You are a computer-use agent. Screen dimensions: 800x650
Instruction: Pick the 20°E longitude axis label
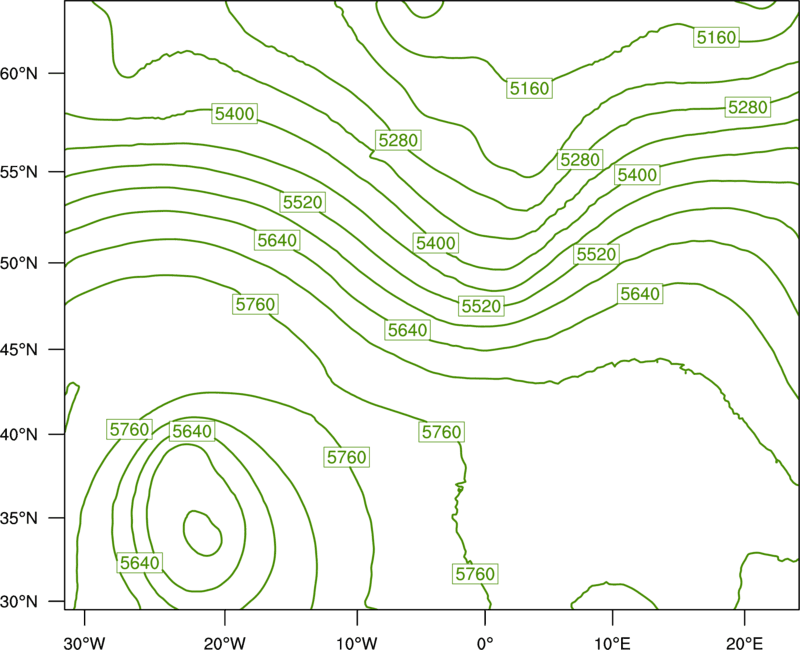click(x=744, y=643)
